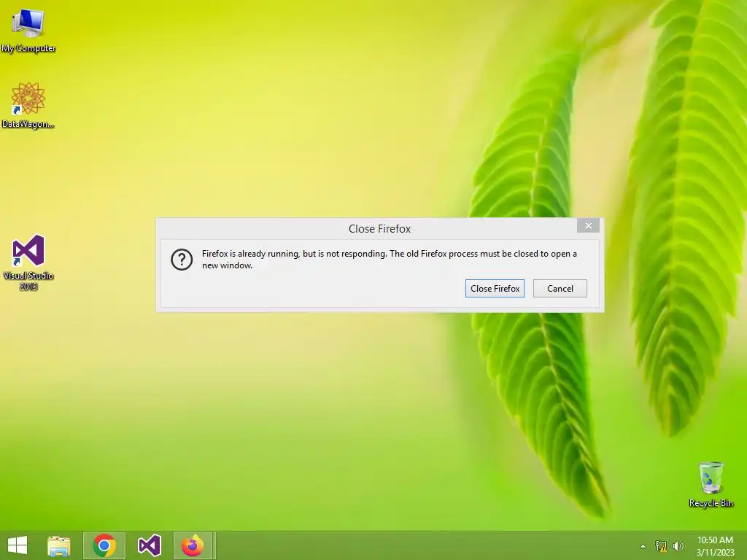The height and width of the screenshot is (560, 747).
Task: Switch to Google Chrome in the taskbar
Action: click(x=104, y=545)
